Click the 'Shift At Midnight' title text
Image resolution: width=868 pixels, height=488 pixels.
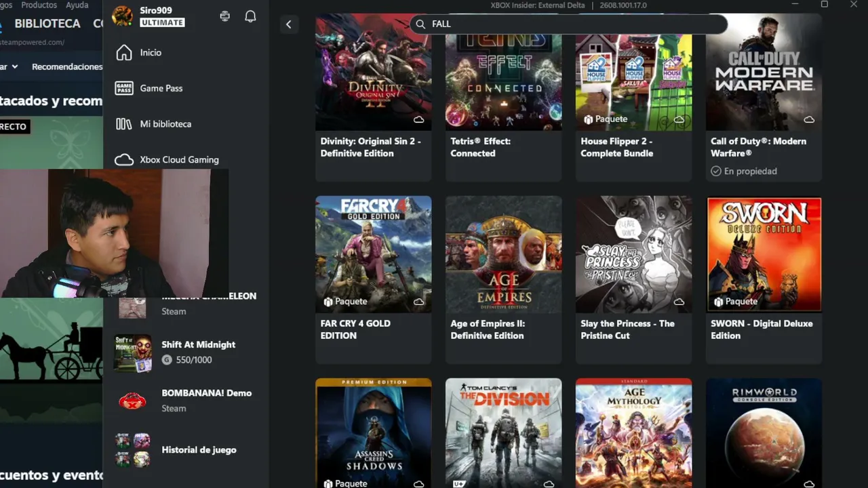coord(199,344)
